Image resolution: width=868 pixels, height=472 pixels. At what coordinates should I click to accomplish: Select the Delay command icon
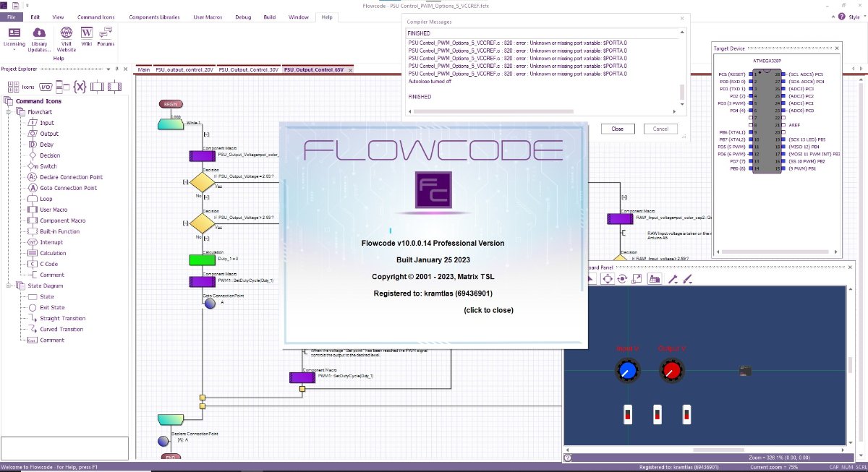(x=41, y=145)
